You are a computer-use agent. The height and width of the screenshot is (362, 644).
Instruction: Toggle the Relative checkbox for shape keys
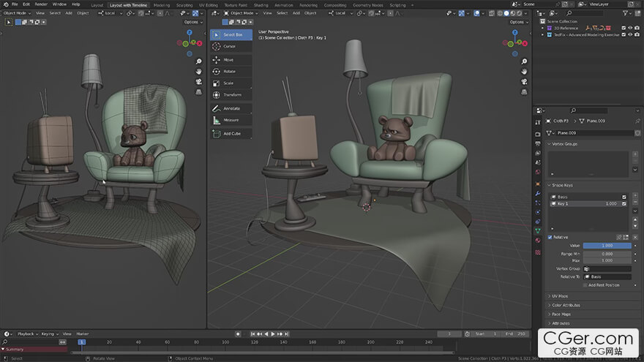550,237
